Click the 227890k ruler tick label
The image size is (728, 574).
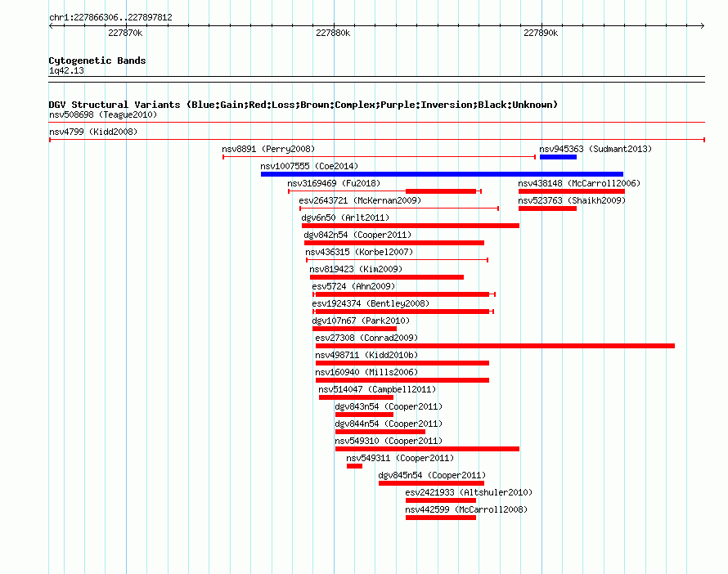[541, 34]
